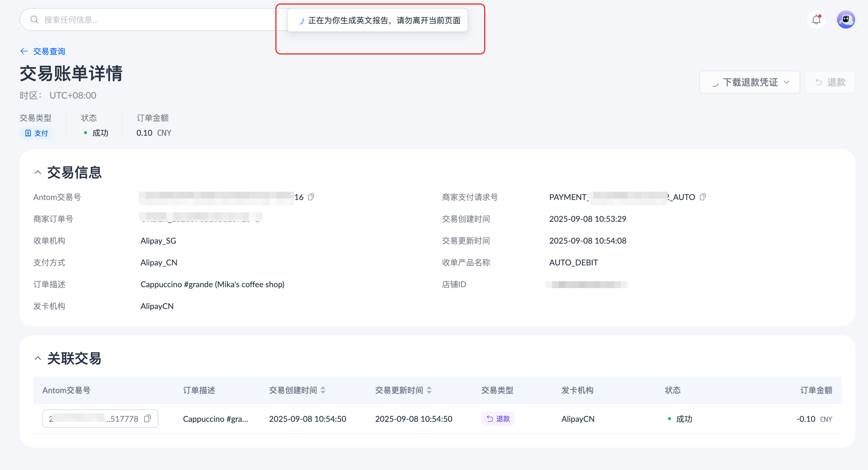Viewport: 868px width, 470px height.
Task: Click the search magnifier icon
Action: (34, 20)
